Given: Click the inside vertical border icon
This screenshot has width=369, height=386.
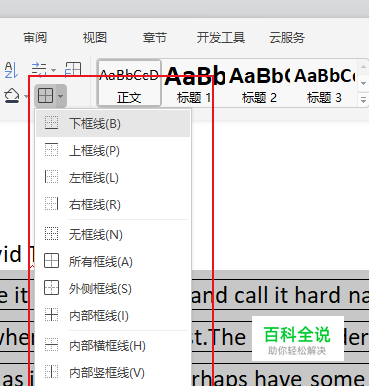Looking at the screenshot, I should tap(51, 372).
